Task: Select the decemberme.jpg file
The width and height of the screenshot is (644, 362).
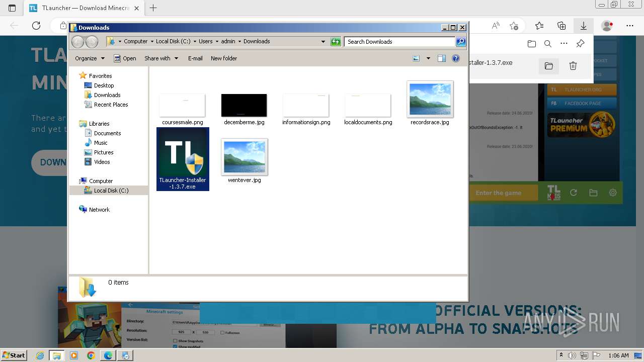Action: tap(244, 109)
